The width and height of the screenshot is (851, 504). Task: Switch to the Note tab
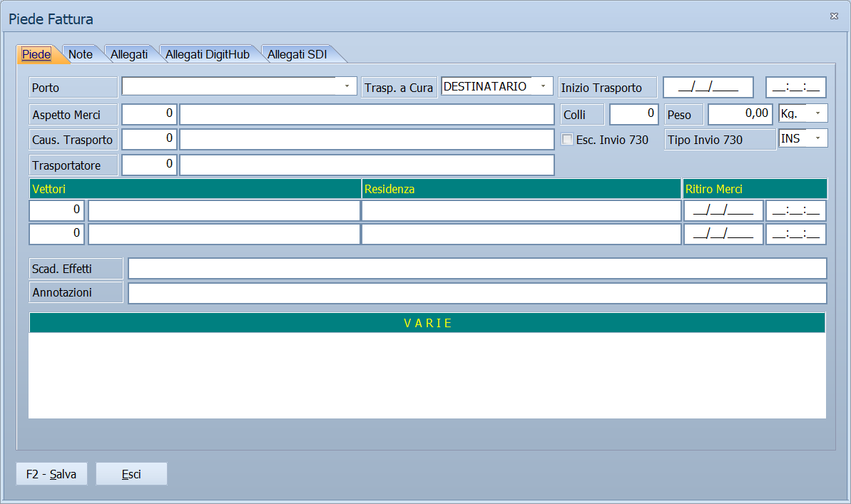tap(81, 54)
